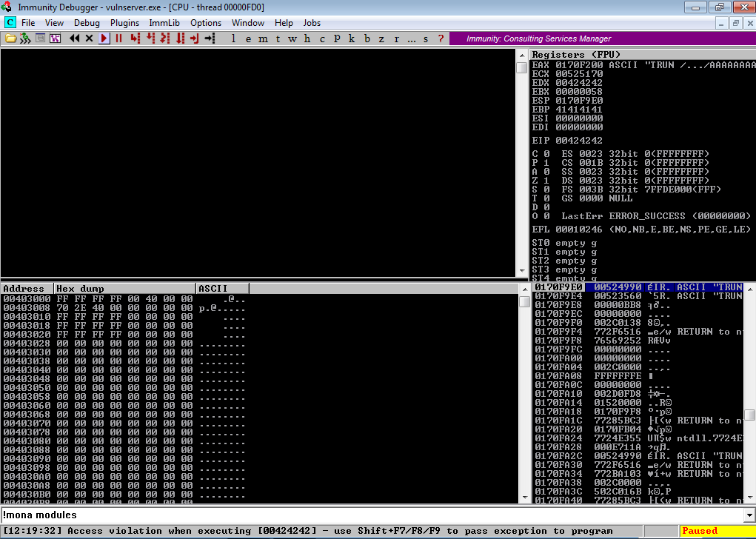The height and width of the screenshot is (539, 756).
Task: Open the command history dropdown arrow
Action: tap(749, 515)
